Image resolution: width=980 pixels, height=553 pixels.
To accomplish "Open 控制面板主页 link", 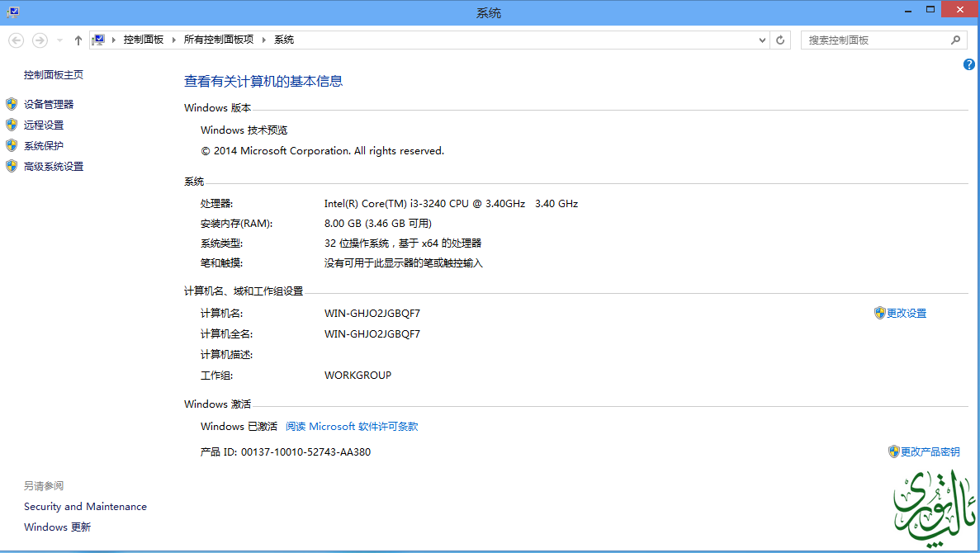I will click(53, 75).
